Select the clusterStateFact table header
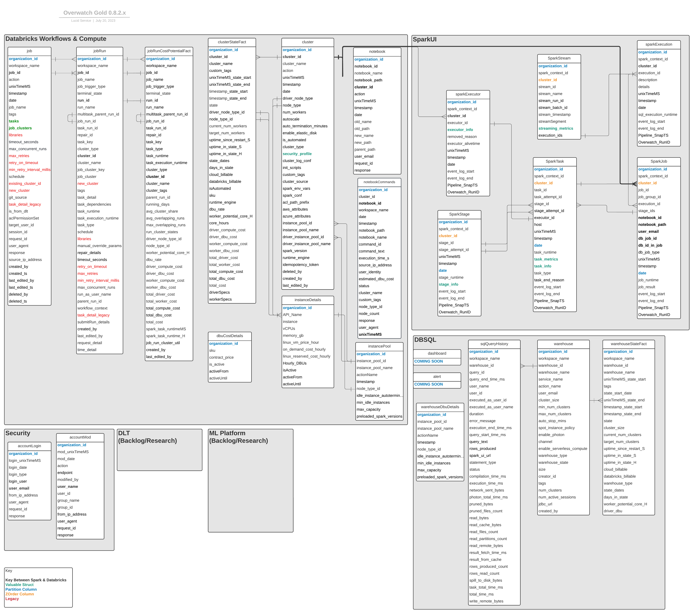Screen dimensions: 690x616 coord(232,42)
